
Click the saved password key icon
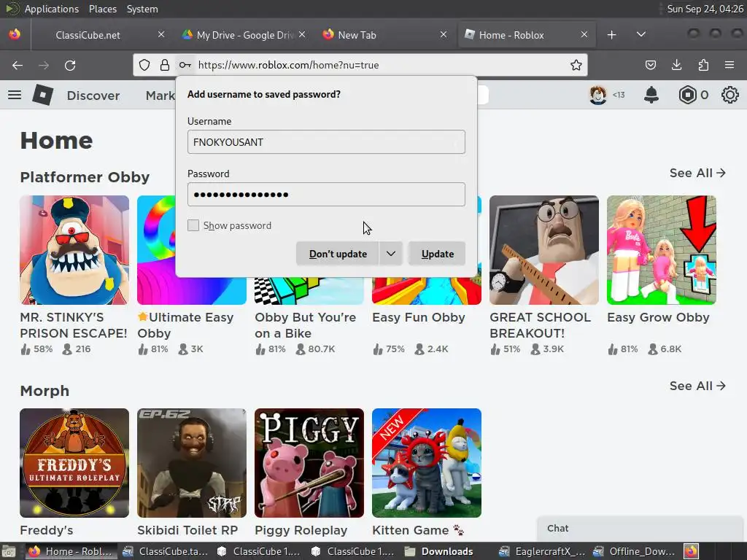[x=185, y=65]
